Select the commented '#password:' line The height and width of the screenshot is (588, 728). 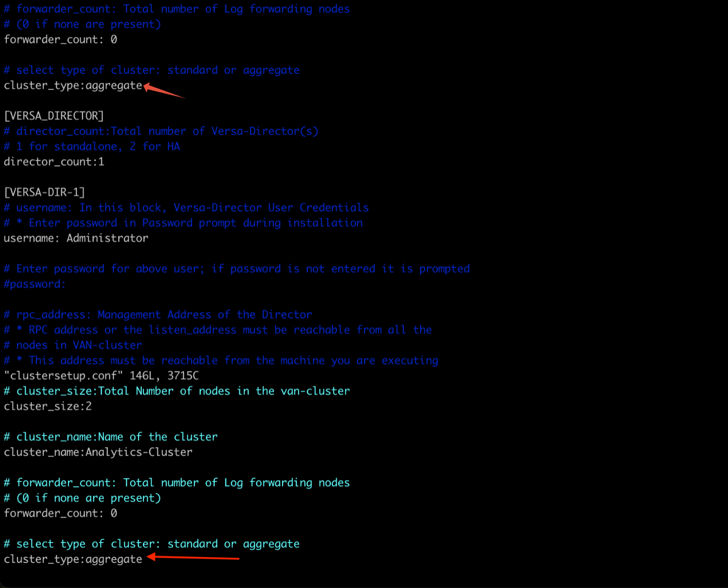[x=35, y=284]
